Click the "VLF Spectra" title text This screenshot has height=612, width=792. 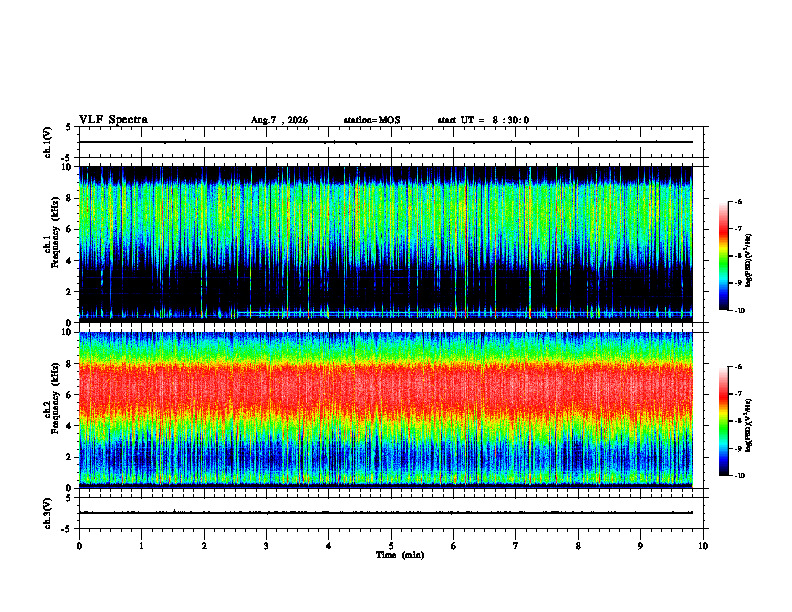point(113,120)
